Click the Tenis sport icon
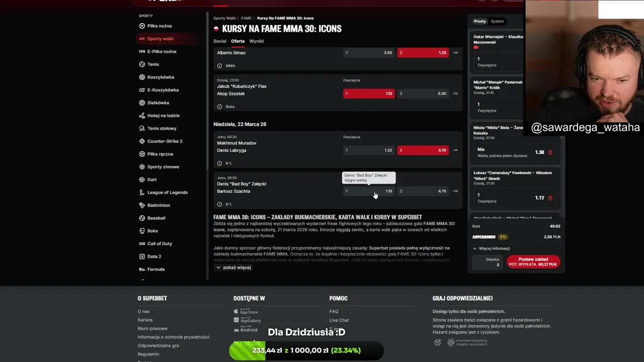The width and height of the screenshot is (644, 362). click(x=142, y=64)
